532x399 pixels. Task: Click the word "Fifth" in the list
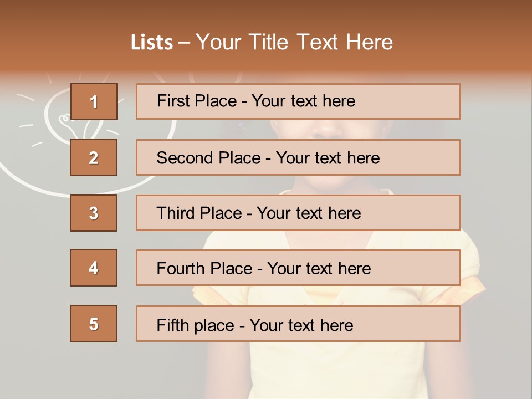tap(172, 325)
